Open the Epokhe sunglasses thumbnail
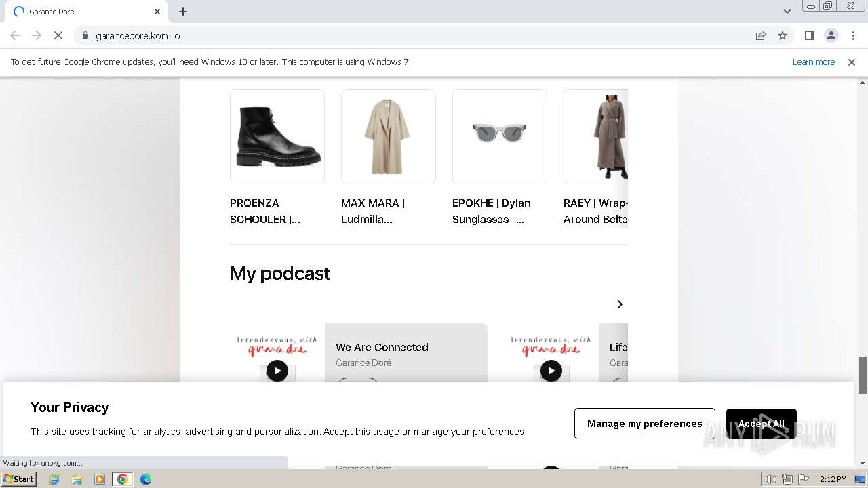Viewport: 868px width, 488px height. (500, 137)
